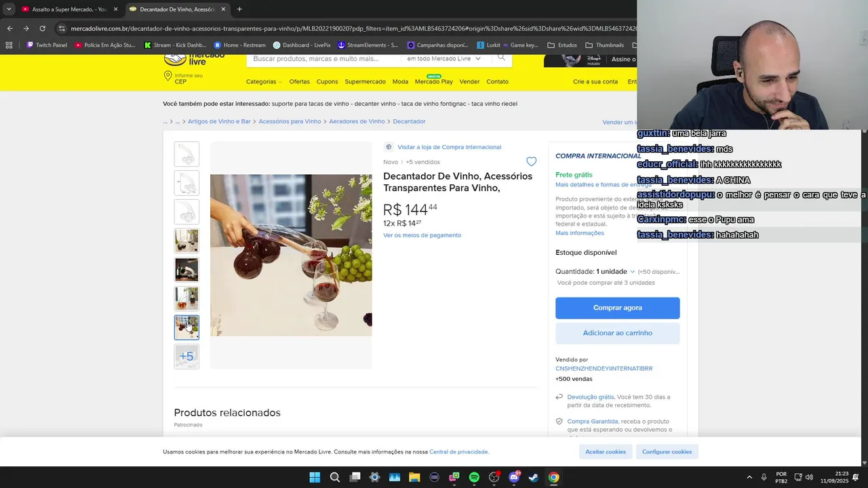Select first product thumbnail in gallery
The width and height of the screenshot is (868, 488).
click(x=186, y=154)
